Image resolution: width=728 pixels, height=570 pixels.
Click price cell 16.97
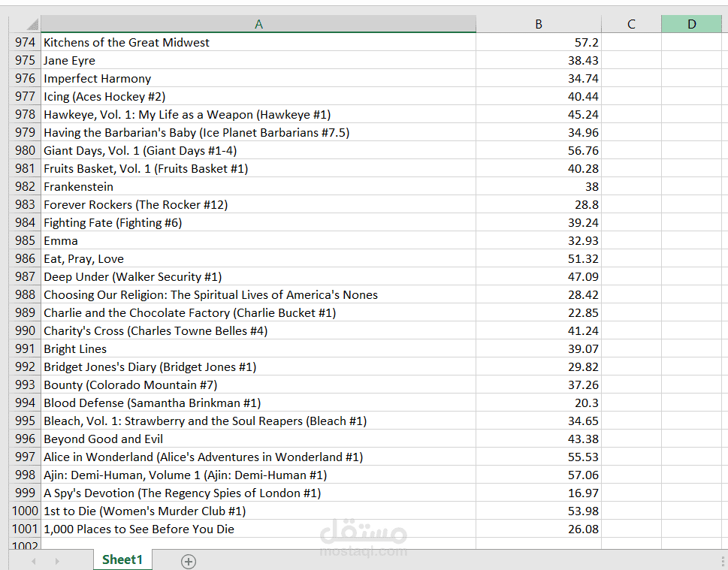(539, 493)
